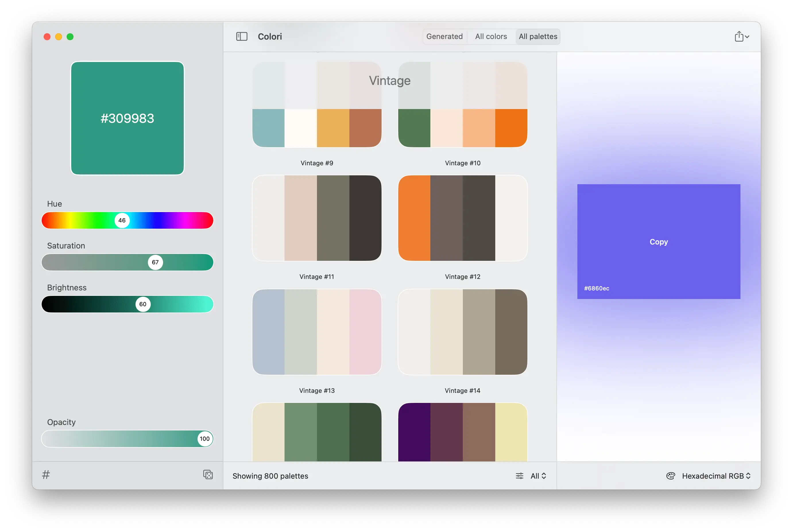Click the orange swatch in Vintage #10
This screenshot has height=532, width=793.
pyautogui.click(x=511, y=128)
